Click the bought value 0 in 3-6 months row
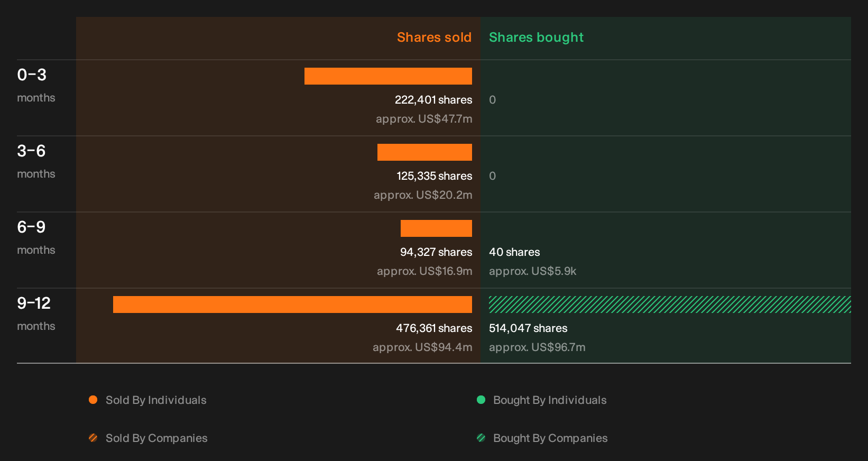Screen dimensions: 868x461 point(492,176)
